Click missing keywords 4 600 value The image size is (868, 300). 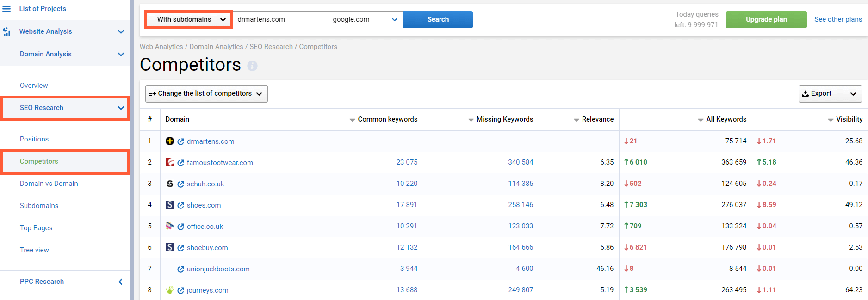click(524, 269)
